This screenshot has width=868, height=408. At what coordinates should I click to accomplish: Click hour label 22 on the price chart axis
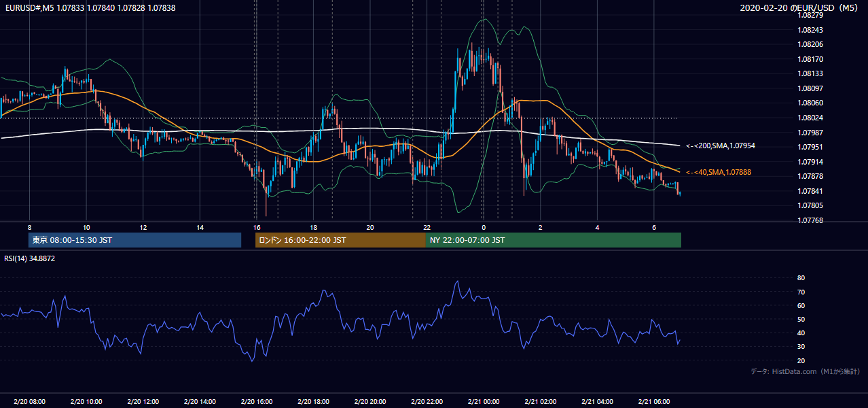(x=427, y=227)
